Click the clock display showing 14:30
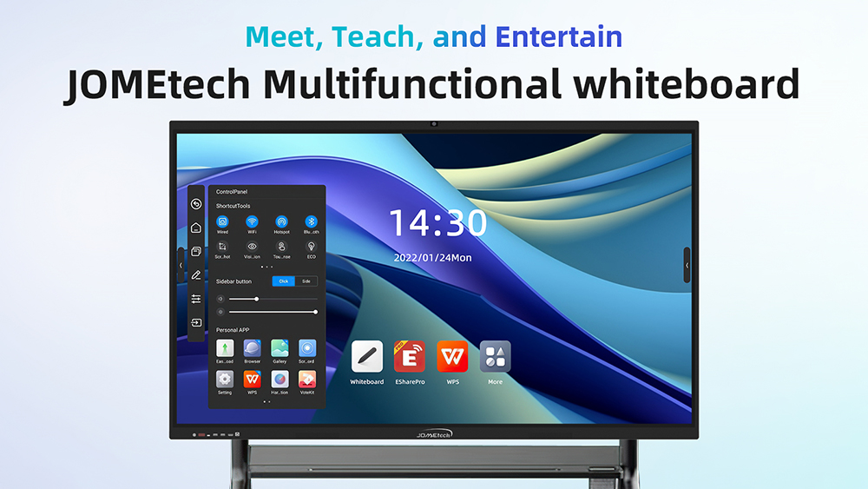This screenshot has height=489, width=868. pos(437,224)
